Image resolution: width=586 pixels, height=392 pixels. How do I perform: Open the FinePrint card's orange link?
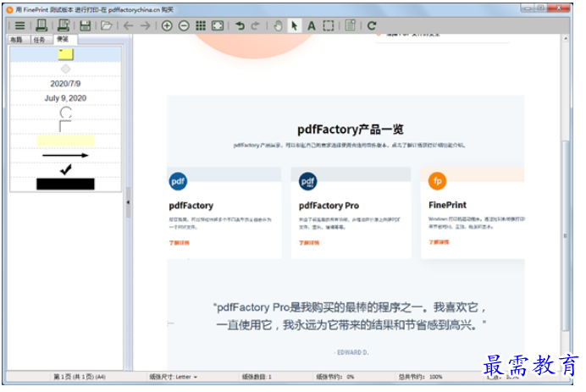tap(439, 242)
